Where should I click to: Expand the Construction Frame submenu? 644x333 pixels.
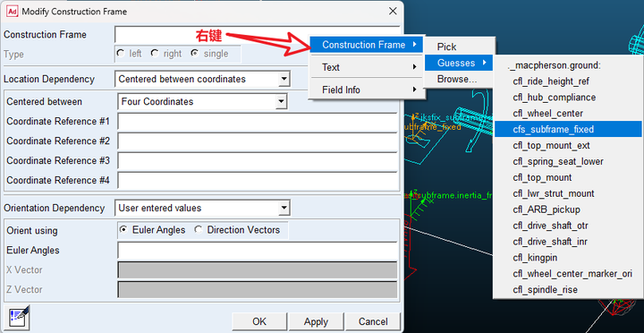coord(367,45)
